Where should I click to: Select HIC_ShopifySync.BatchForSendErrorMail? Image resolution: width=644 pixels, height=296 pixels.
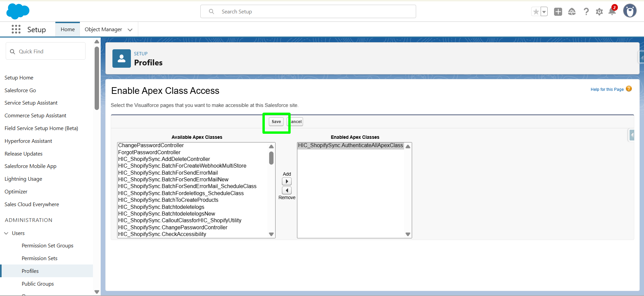coord(168,173)
